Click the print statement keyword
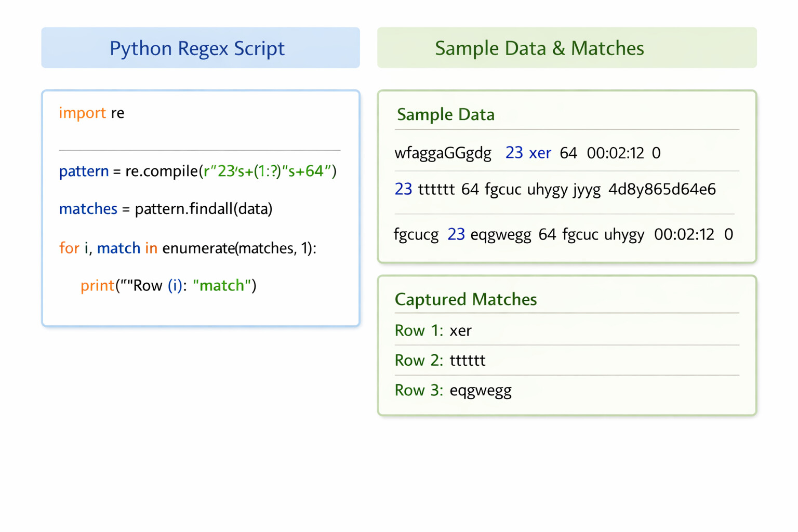Image resolution: width=798 pixels, height=532 pixels. [x=97, y=285]
